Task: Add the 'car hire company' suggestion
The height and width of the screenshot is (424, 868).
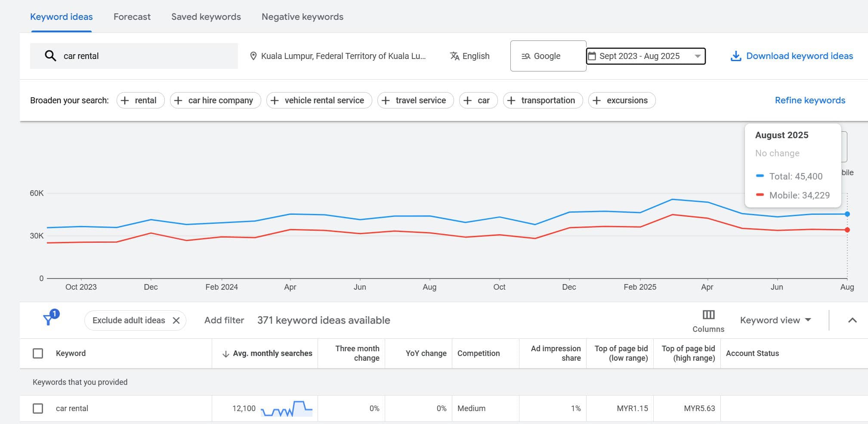Action: (215, 100)
